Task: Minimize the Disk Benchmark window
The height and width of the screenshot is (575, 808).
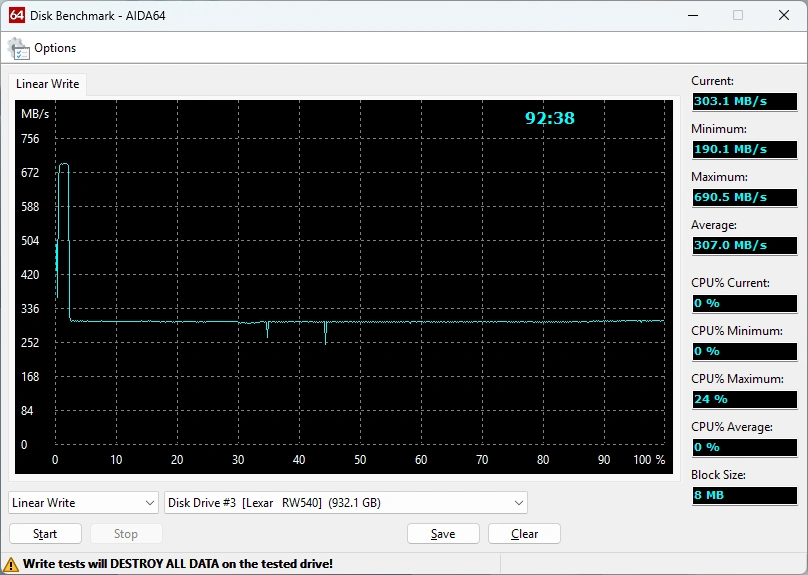Action: coord(691,15)
